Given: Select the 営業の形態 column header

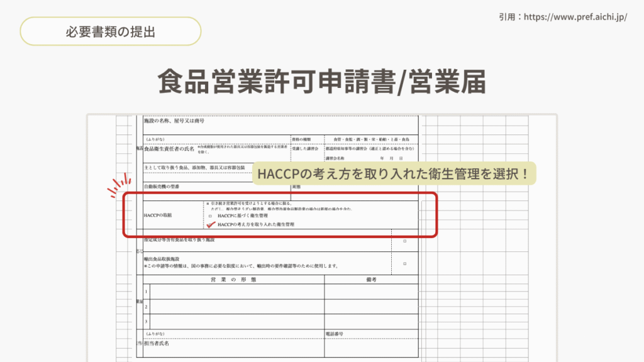Looking at the screenshot, I should [233, 280].
